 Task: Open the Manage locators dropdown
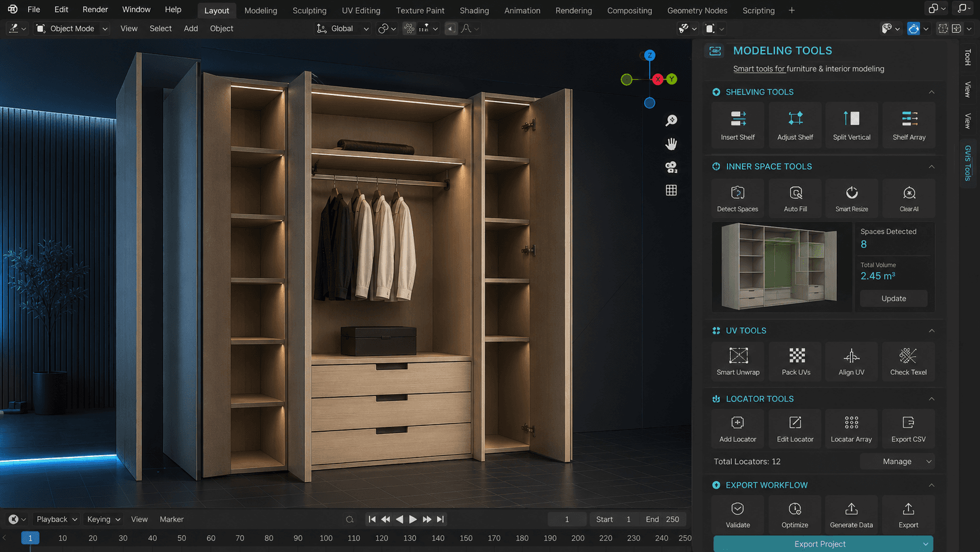(x=897, y=462)
